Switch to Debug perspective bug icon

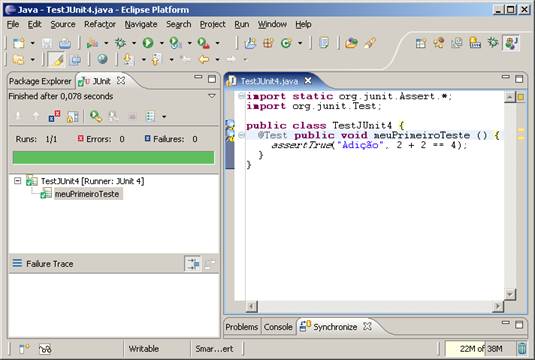click(x=493, y=43)
